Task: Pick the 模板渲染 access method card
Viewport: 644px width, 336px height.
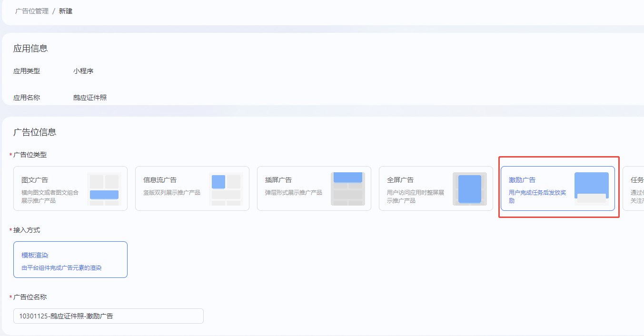Action: [x=70, y=259]
